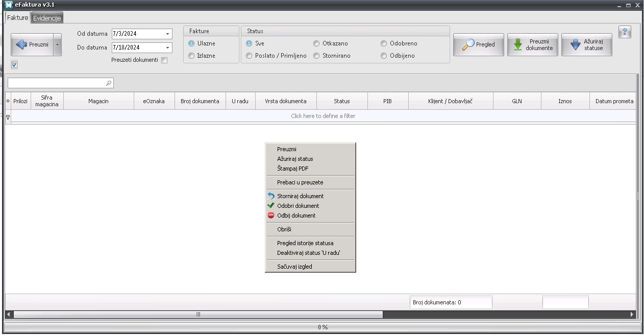Choose Ažuriraj status from context menu

click(310, 159)
